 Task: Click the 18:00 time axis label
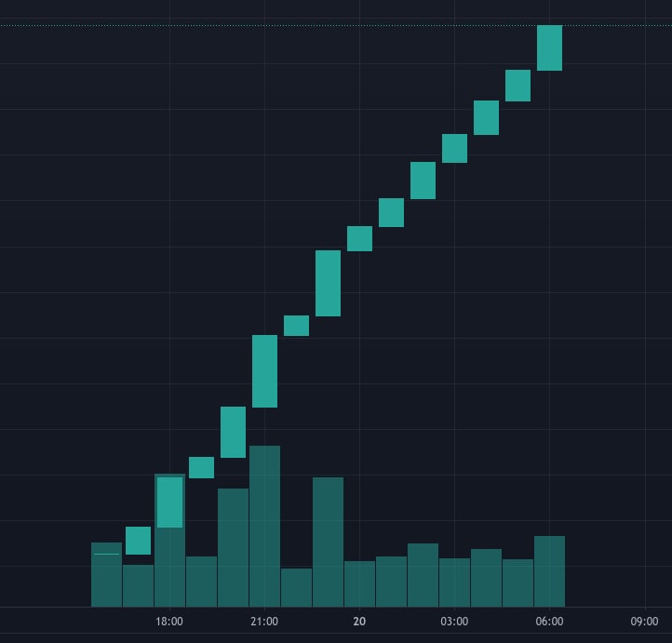tap(168, 621)
